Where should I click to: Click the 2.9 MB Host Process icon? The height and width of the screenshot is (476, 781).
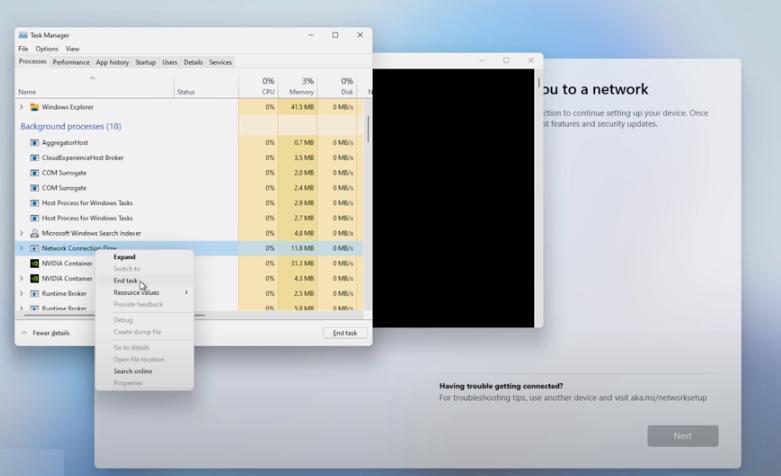tap(34, 203)
